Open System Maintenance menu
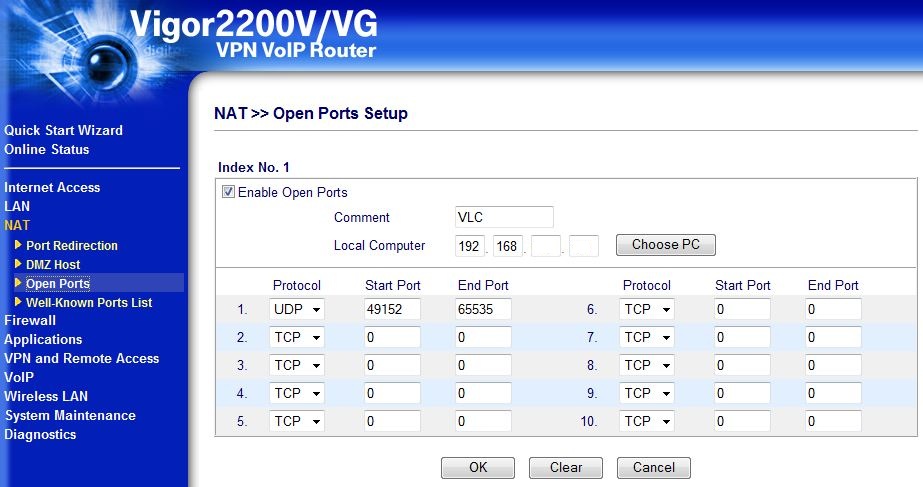Screen dimensions: 923x487 click(70, 416)
